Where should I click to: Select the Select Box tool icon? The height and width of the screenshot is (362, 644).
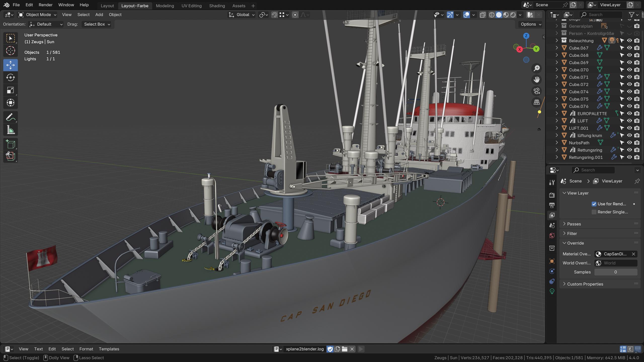(x=10, y=38)
